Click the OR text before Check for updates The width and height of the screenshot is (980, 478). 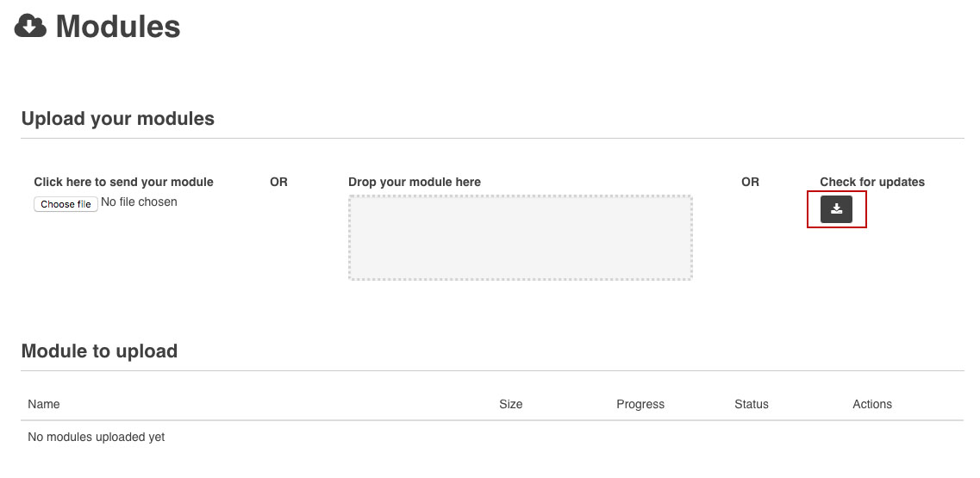750,182
